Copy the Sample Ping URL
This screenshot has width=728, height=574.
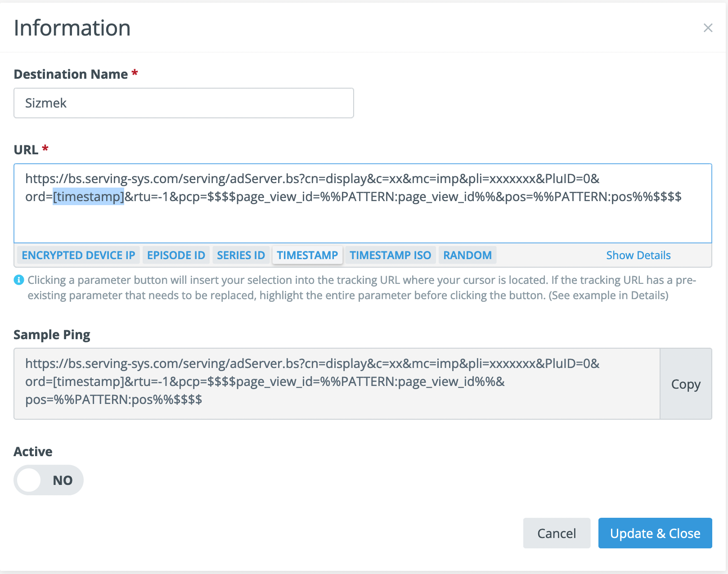[x=685, y=384]
